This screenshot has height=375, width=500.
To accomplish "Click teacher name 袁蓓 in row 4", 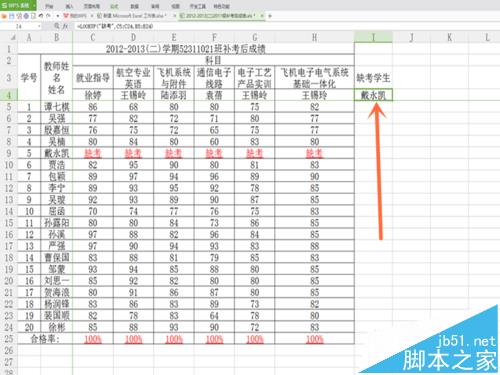I will click(214, 95).
